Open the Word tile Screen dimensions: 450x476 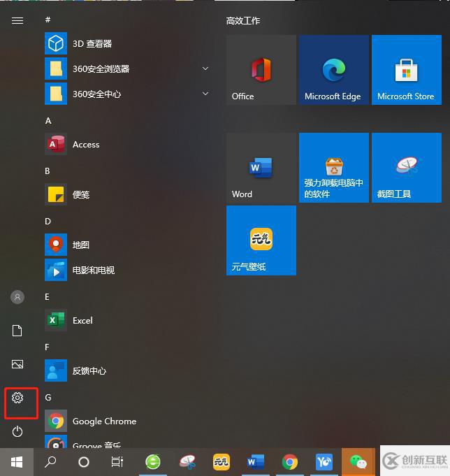click(261, 168)
